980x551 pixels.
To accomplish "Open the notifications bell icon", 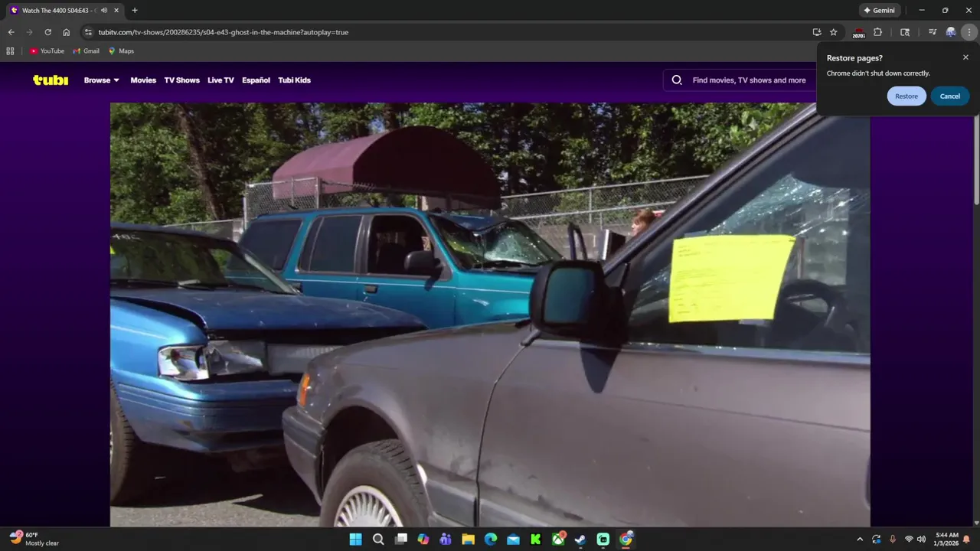I will (x=967, y=540).
